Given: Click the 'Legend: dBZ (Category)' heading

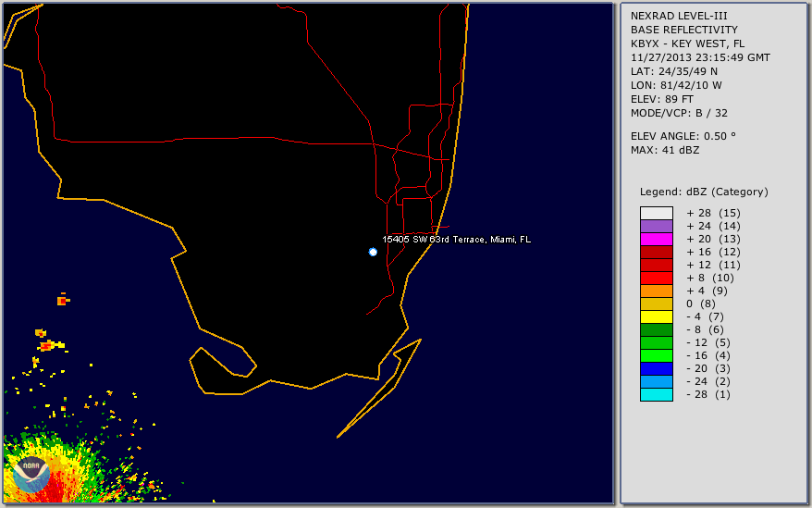Looking at the screenshot, I should [x=704, y=192].
